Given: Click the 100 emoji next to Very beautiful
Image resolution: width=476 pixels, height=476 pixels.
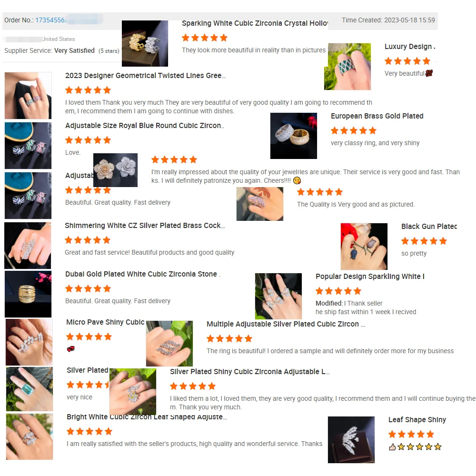Looking at the screenshot, I should [429, 73].
